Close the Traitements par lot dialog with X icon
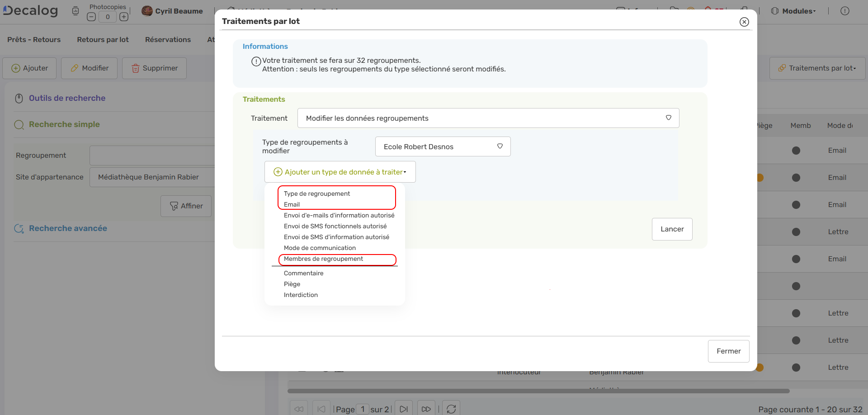 coord(744,22)
